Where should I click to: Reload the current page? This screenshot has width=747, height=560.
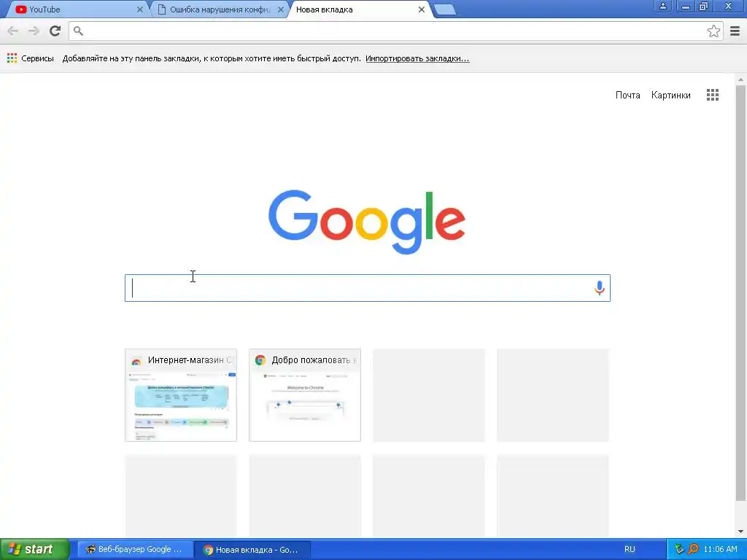55,31
